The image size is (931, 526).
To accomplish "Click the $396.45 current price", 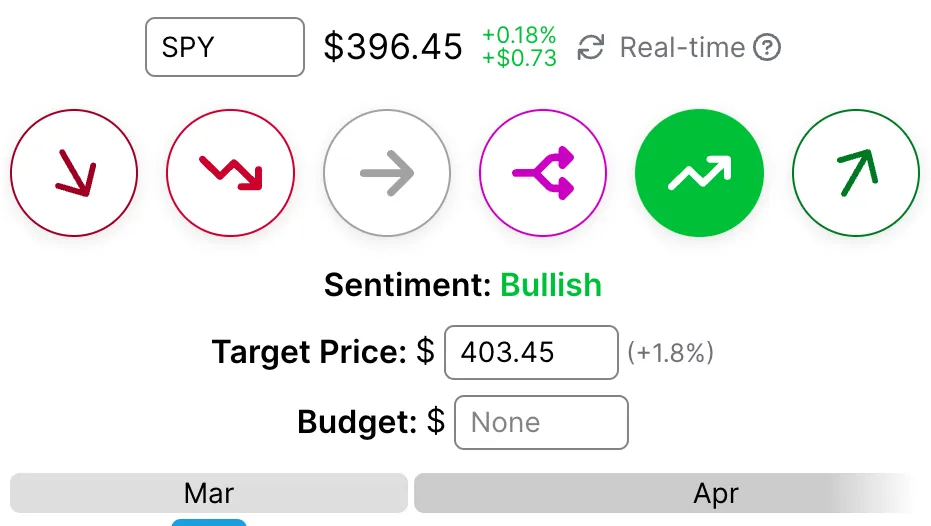I will coord(393,47).
